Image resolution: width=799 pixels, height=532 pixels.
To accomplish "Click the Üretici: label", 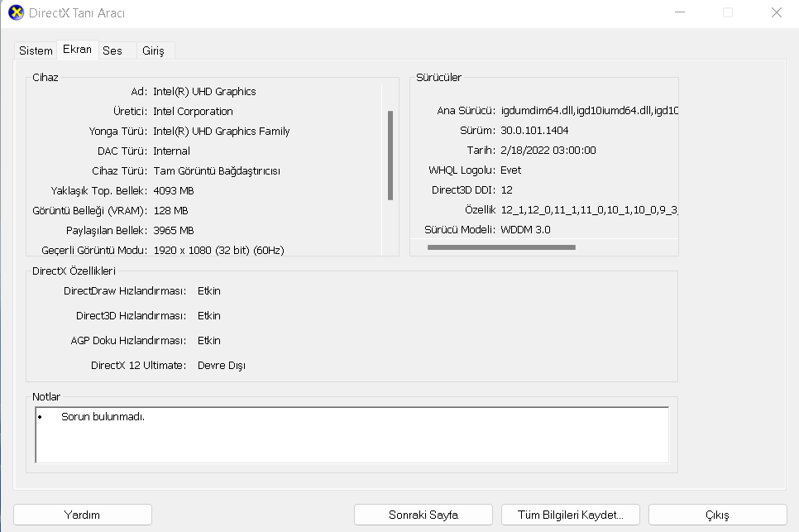I will 130,112.
